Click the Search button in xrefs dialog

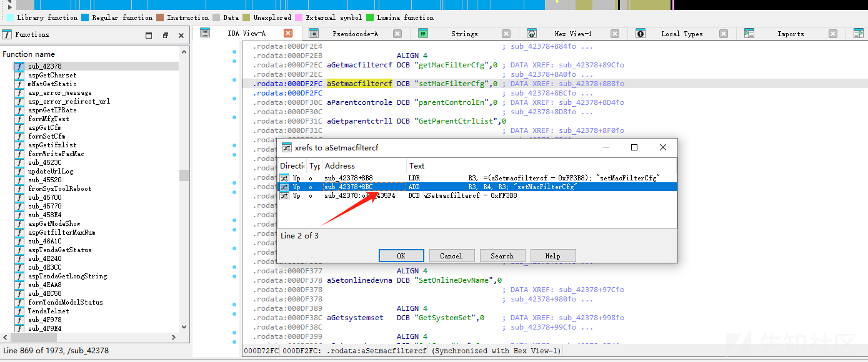502,256
